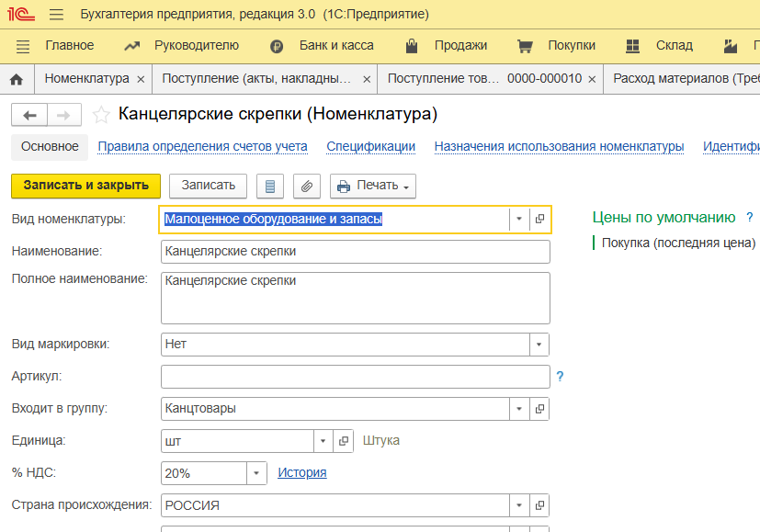Image resolution: width=760 pixels, height=532 pixels.
Task: Click the home page icon tab
Action: (16, 79)
